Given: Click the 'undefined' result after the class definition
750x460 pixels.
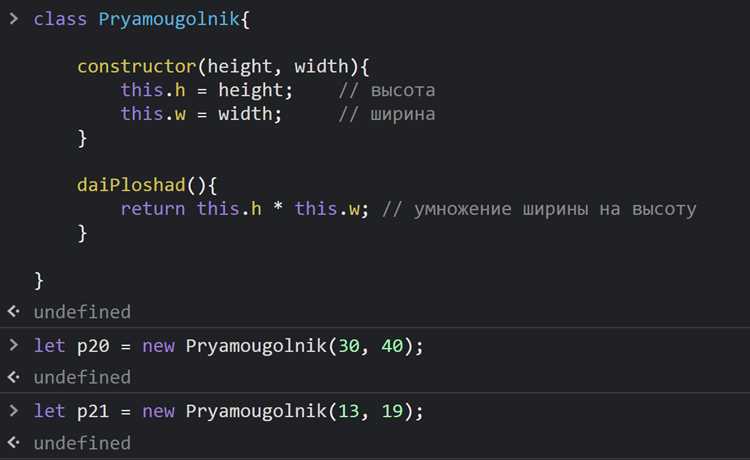Looking at the screenshot, I should (x=82, y=312).
